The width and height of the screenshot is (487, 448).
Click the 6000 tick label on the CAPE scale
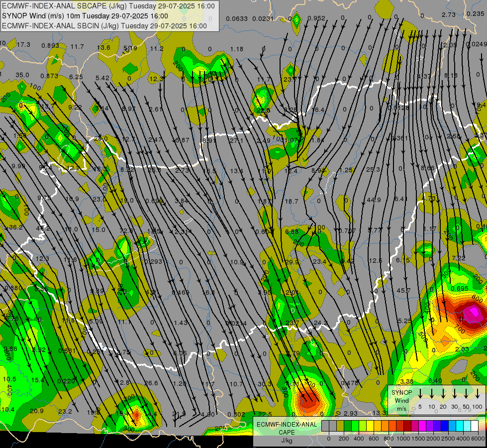tap(479, 439)
